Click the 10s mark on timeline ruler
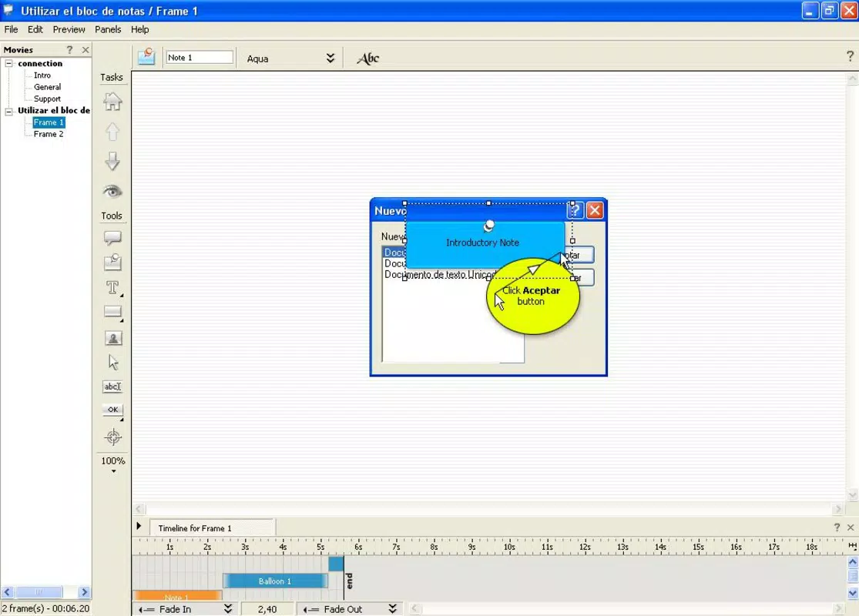859x616 pixels. coord(509,547)
